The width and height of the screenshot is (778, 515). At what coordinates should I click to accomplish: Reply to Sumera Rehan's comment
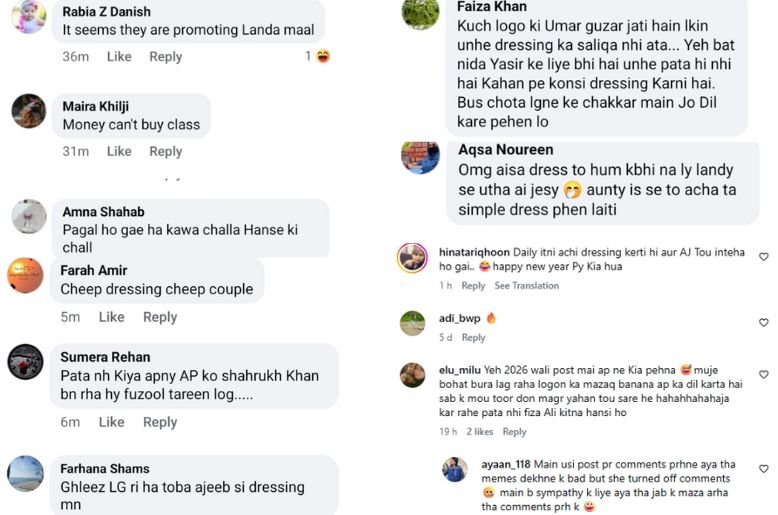pos(160,422)
